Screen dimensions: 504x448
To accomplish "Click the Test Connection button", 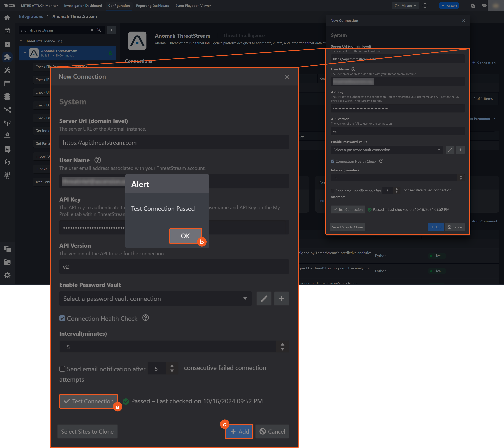I will (88, 401).
